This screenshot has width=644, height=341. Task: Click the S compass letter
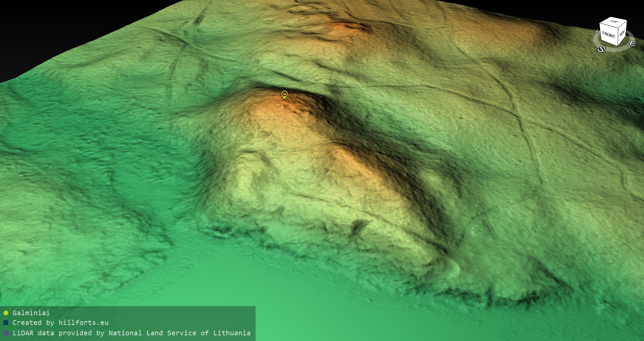pyautogui.click(x=601, y=50)
